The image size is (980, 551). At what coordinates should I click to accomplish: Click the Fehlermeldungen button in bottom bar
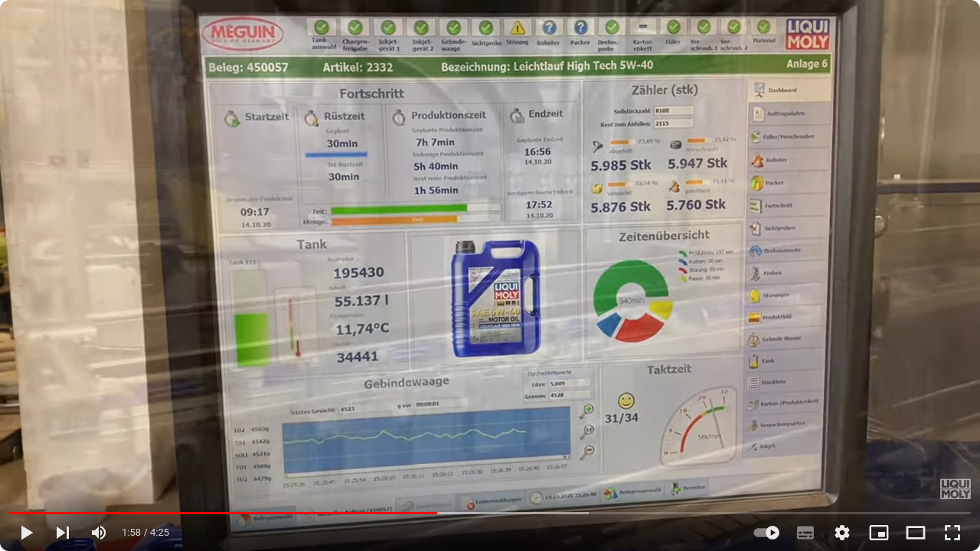(x=493, y=501)
